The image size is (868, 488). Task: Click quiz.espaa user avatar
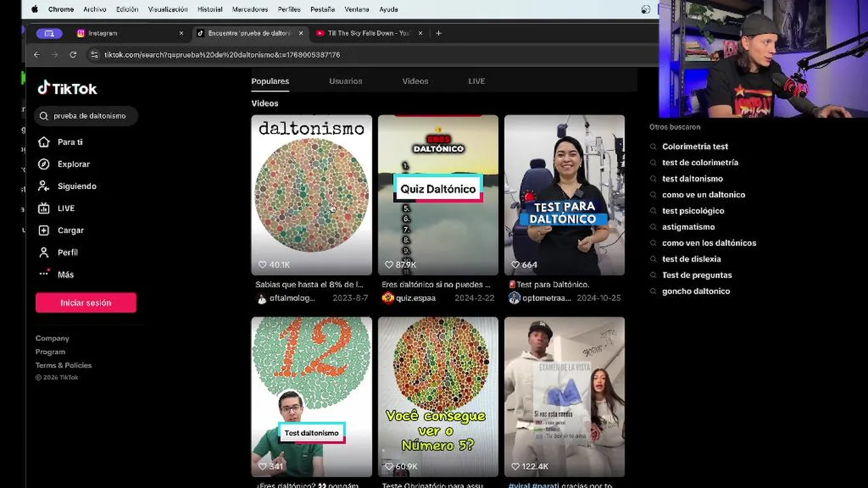[x=388, y=298]
